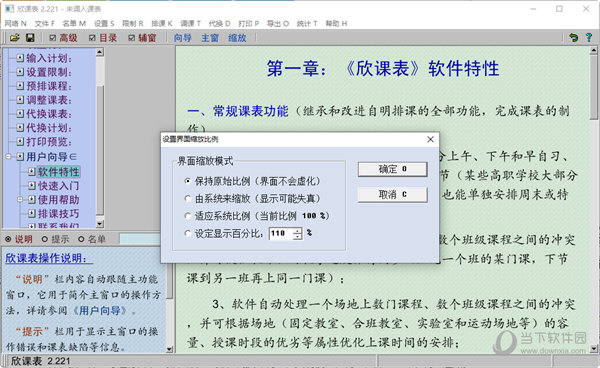Click the 主窗 toolbar button

[210, 37]
